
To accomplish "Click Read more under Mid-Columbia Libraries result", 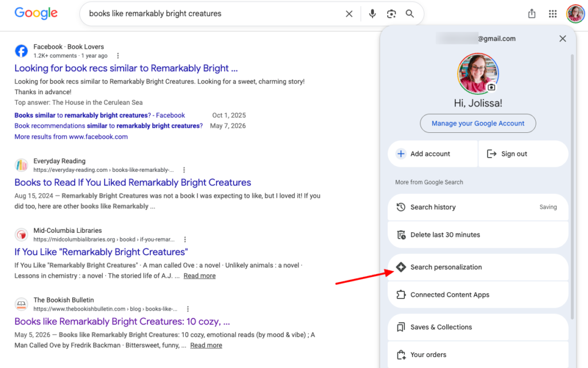I will (199, 275).
